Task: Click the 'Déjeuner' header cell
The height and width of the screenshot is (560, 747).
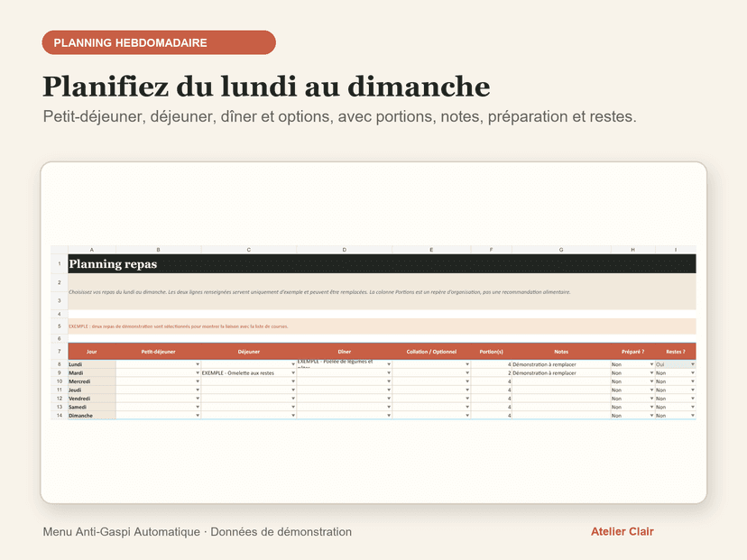Action: [249, 352]
